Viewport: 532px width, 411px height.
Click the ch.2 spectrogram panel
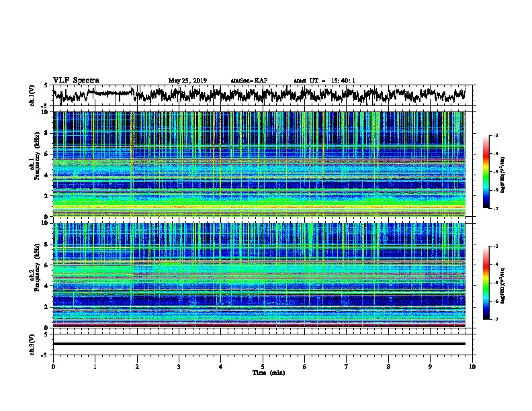259,275
